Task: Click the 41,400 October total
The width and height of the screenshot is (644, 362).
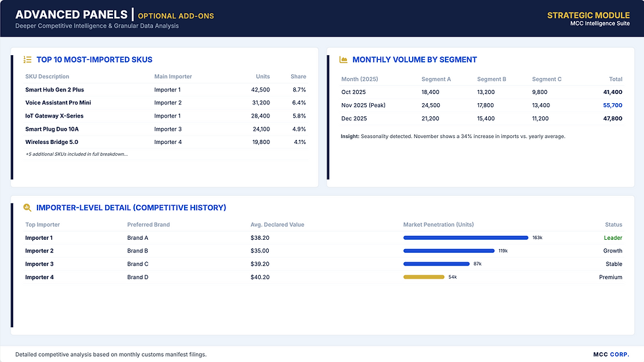Action: pos(612,92)
